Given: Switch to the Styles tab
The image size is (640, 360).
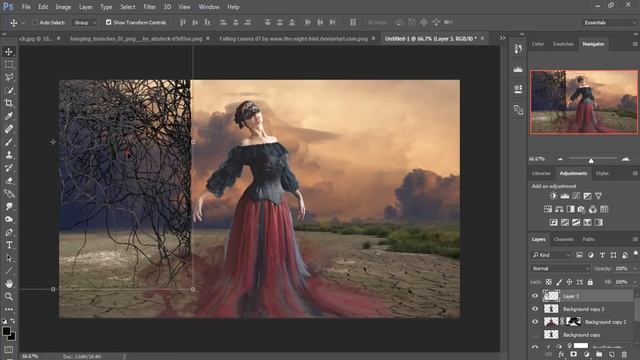Looking at the screenshot, I should (602, 173).
